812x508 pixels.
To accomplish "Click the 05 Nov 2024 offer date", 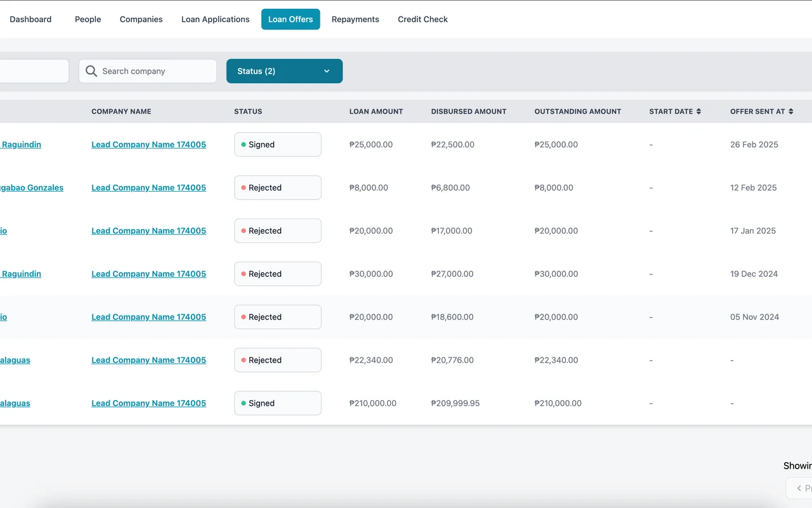I will pos(754,317).
